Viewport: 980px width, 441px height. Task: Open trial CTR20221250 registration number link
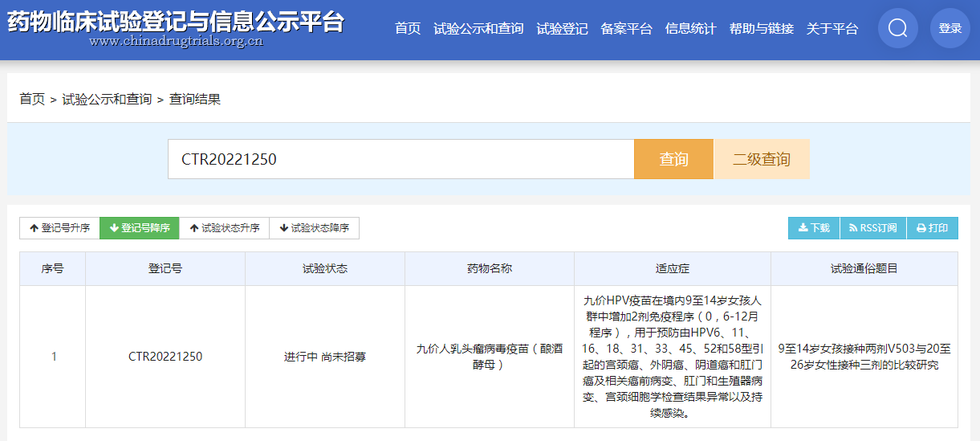click(165, 357)
